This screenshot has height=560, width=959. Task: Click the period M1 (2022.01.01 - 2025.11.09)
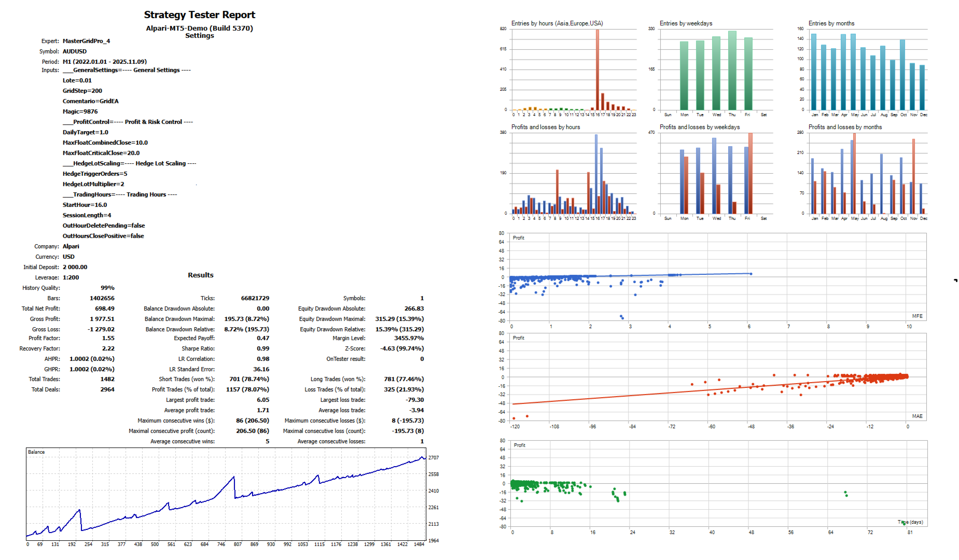click(x=105, y=62)
